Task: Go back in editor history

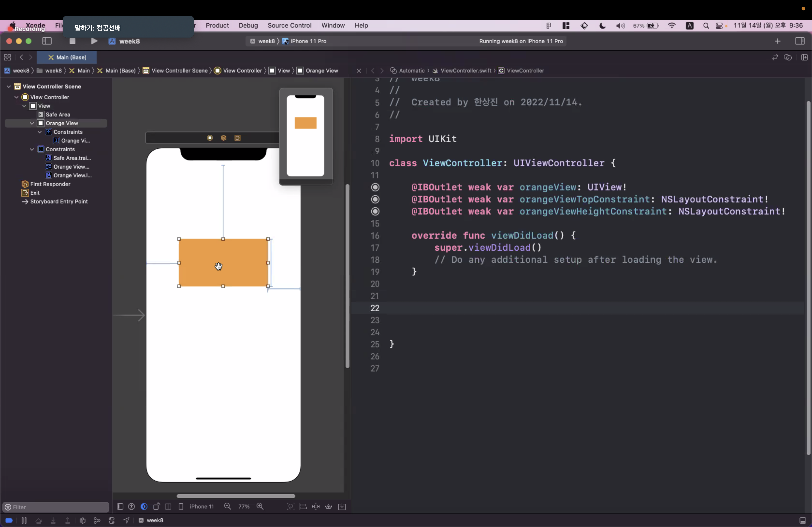Action: (x=21, y=57)
